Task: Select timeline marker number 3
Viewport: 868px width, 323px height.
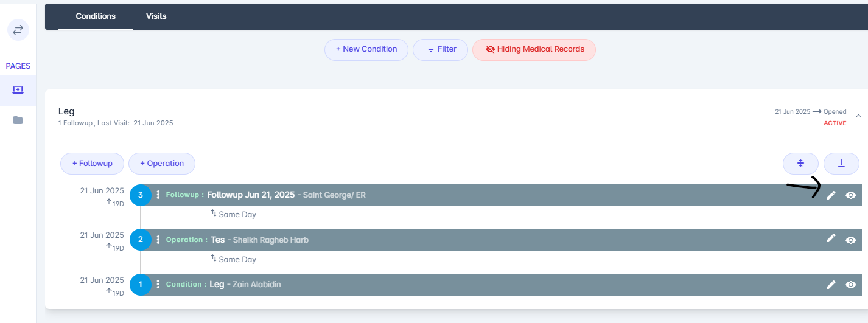Action: pos(141,195)
